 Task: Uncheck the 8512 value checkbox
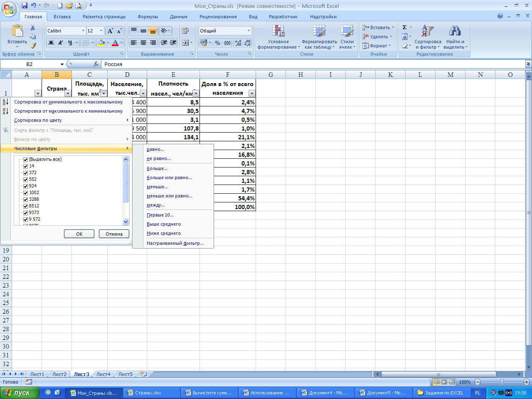[26, 206]
